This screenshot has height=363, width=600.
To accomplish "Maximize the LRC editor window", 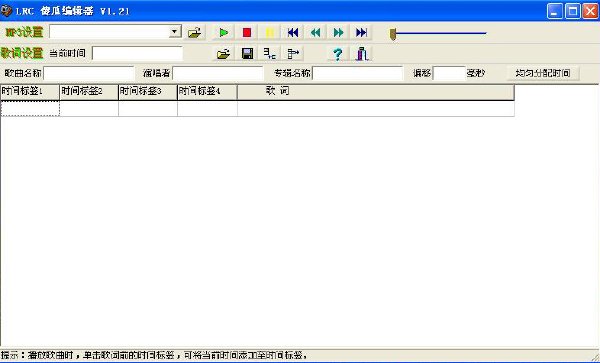I will click(572, 11).
